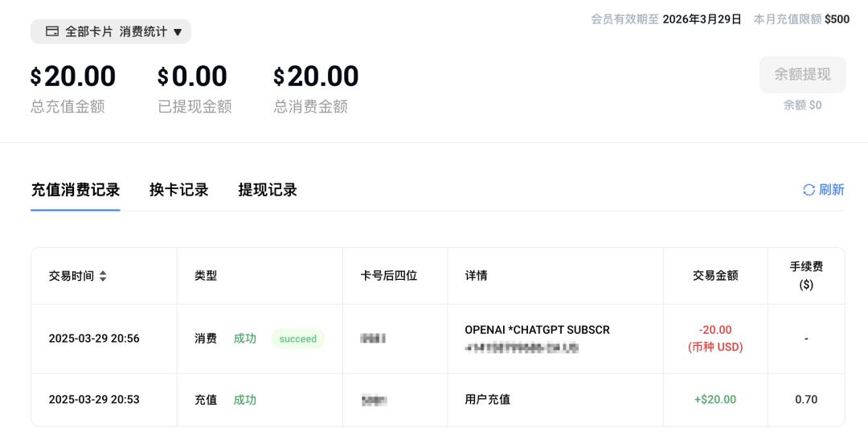The image size is (868, 444).
Task: Open the 提现记录 tab
Action: 268,190
